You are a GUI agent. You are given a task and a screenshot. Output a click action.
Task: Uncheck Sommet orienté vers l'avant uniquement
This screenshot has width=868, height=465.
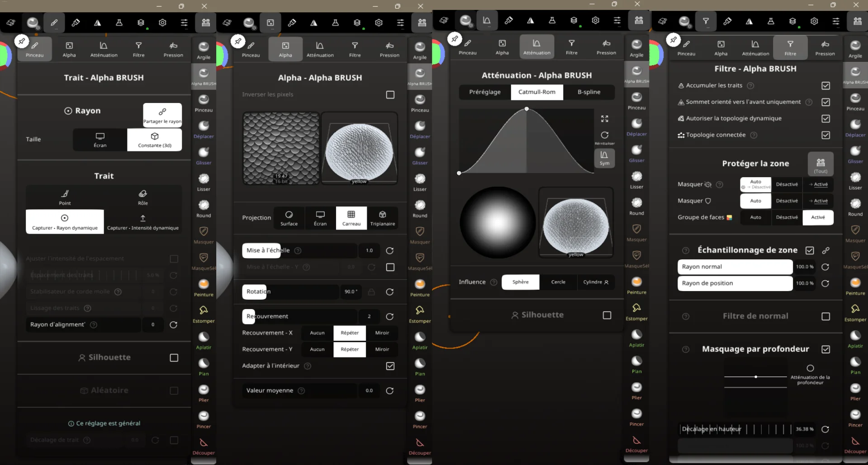pyautogui.click(x=825, y=102)
